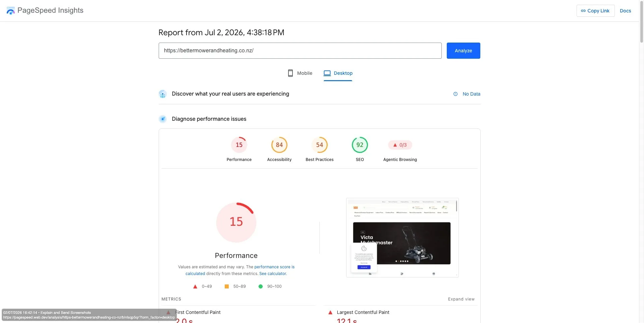Image resolution: width=644 pixels, height=323 pixels.
Task: Click the website screenshot thumbnail
Action: pos(402,237)
